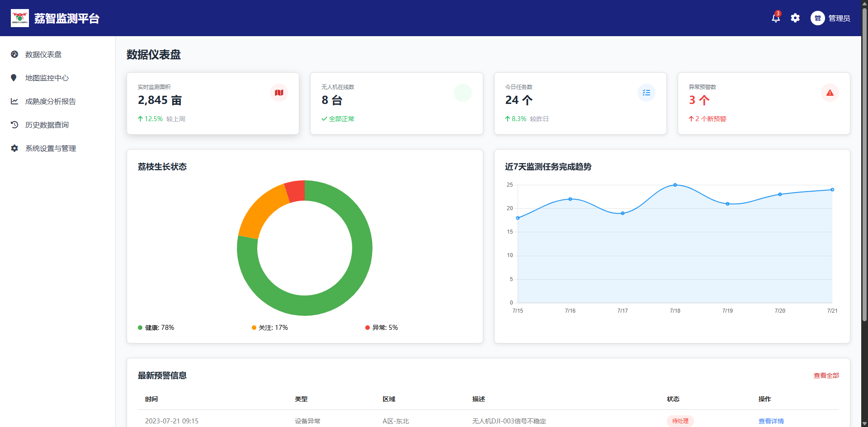Click the "异常: 5%" legend label
This screenshot has height=427, width=868.
(x=385, y=328)
